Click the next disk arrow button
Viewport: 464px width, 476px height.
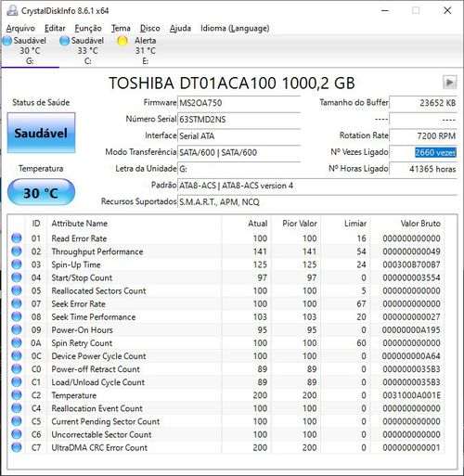coord(449,83)
